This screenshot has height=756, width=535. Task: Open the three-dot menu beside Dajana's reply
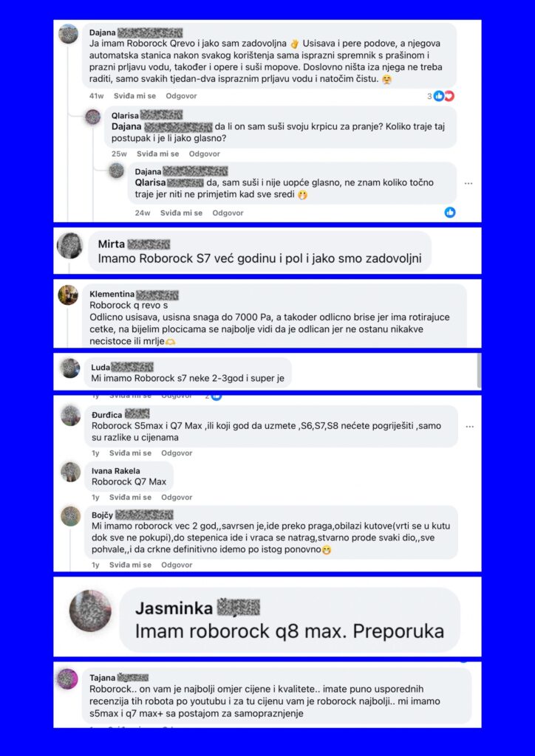coord(468,184)
